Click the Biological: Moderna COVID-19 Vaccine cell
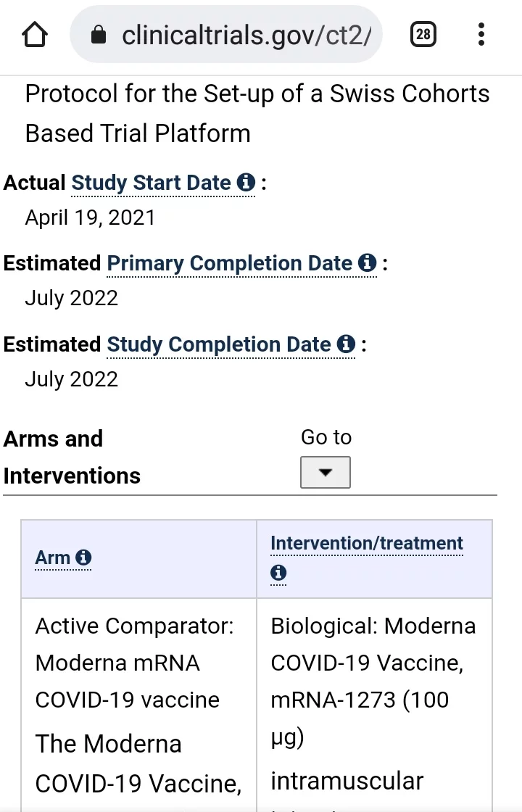 tap(373, 663)
